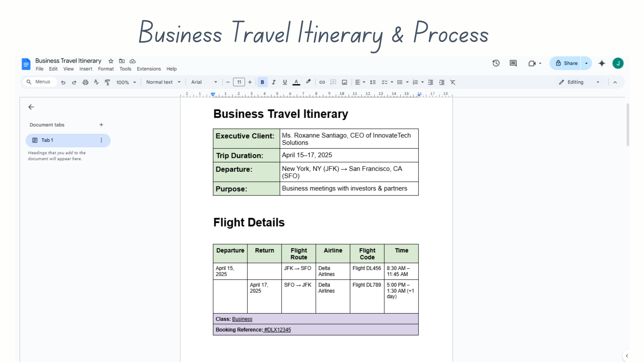Screen dimensions: 644x362
Task: Star the Business Travel Itinerary document
Action: coord(111,61)
